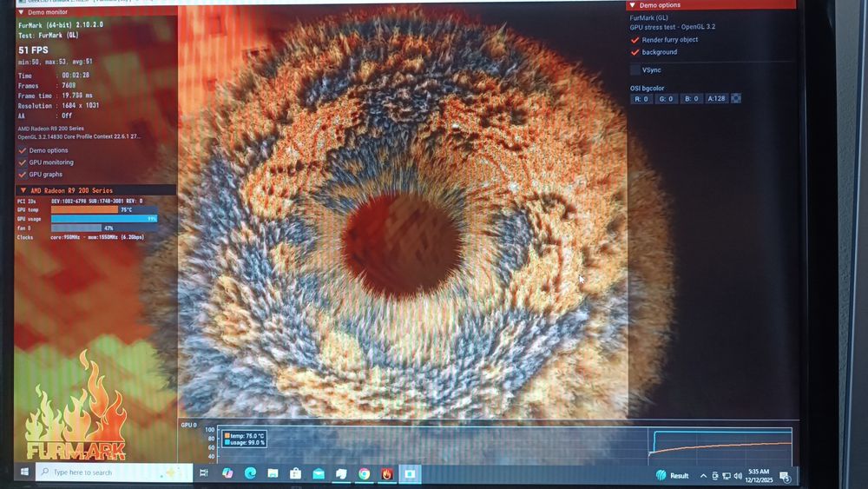Image resolution: width=868 pixels, height=489 pixels.
Task: Open the notification center icon
Action: tap(785, 476)
